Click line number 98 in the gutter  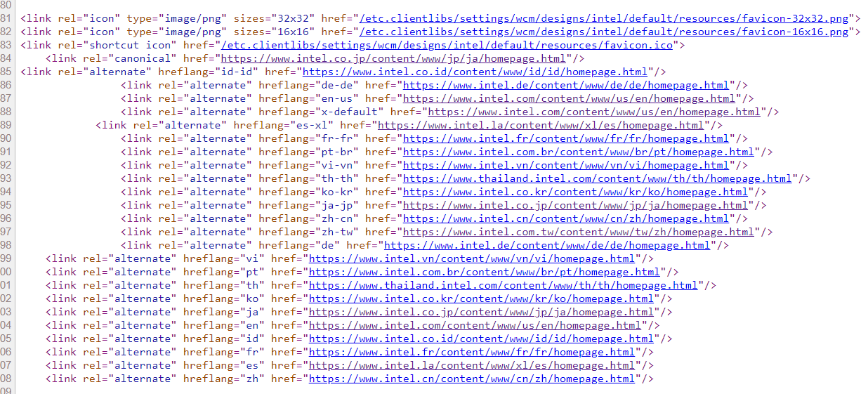6,245
